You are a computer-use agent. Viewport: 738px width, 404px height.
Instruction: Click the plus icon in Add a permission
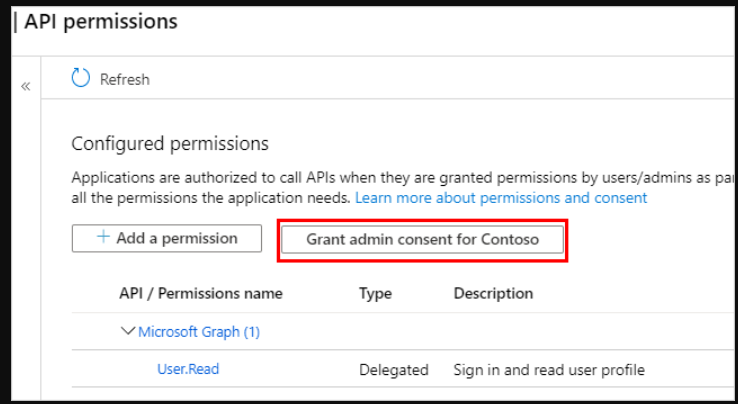tap(103, 237)
